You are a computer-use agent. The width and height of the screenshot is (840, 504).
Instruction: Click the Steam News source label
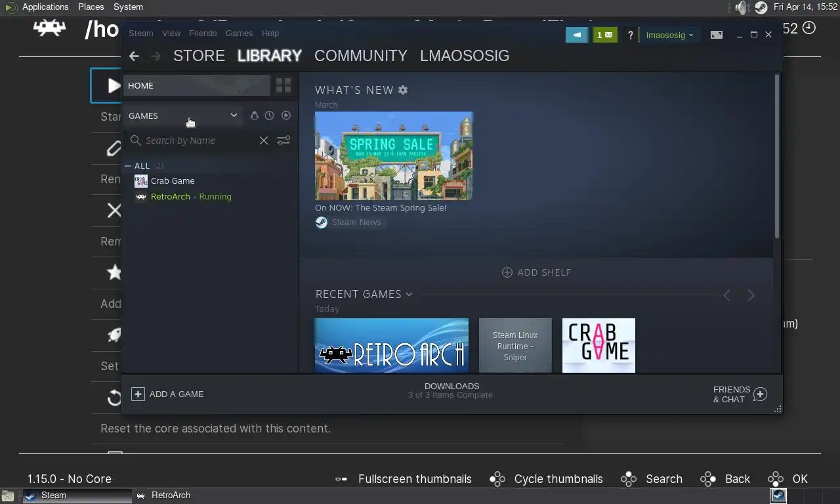tap(356, 222)
